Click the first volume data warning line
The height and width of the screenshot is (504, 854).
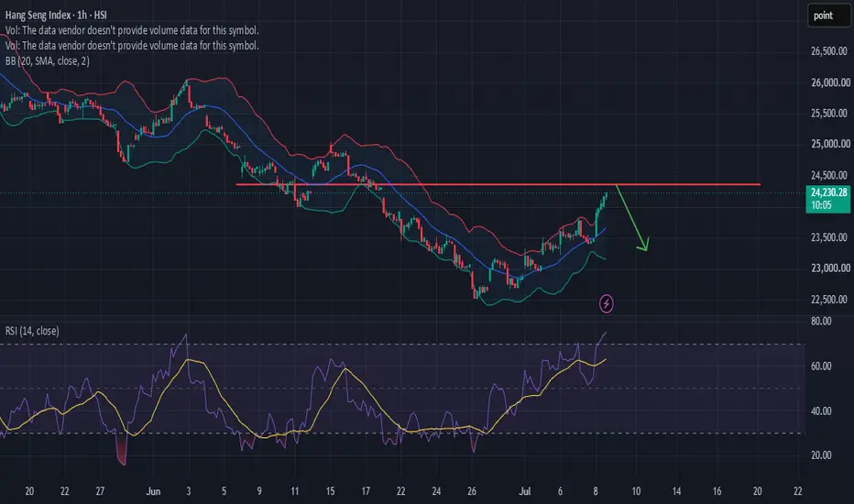(132, 30)
